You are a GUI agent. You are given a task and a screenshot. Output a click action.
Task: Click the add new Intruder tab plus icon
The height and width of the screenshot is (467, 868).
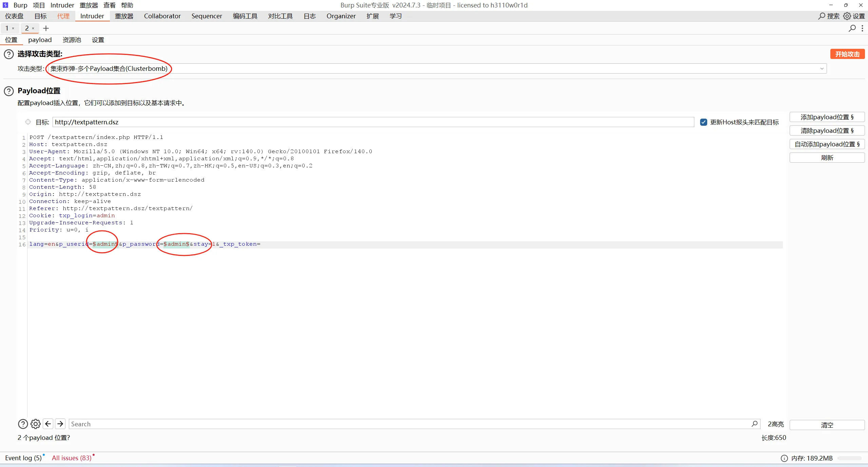46,28
